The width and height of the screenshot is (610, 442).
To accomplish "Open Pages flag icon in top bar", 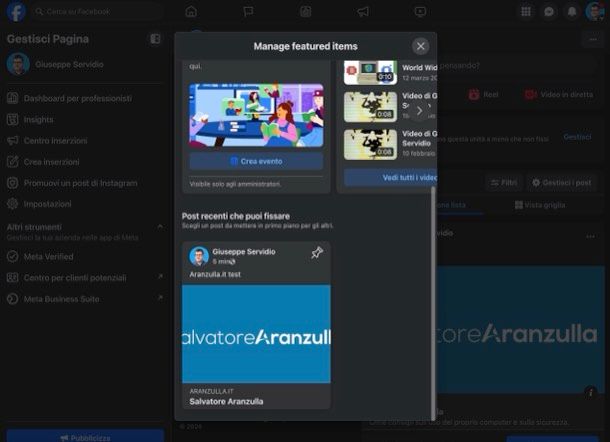I will (248, 12).
